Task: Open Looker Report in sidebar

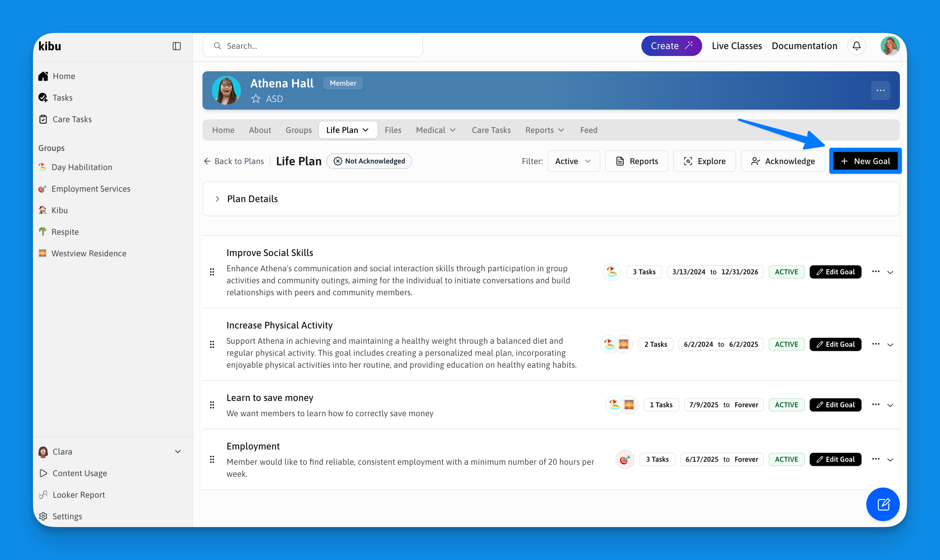Action: 72,495
